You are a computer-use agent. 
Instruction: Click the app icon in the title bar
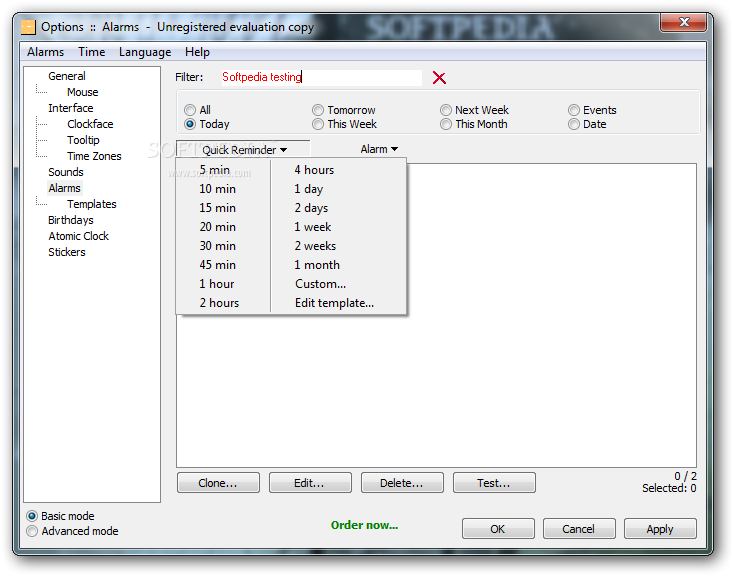(x=28, y=27)
